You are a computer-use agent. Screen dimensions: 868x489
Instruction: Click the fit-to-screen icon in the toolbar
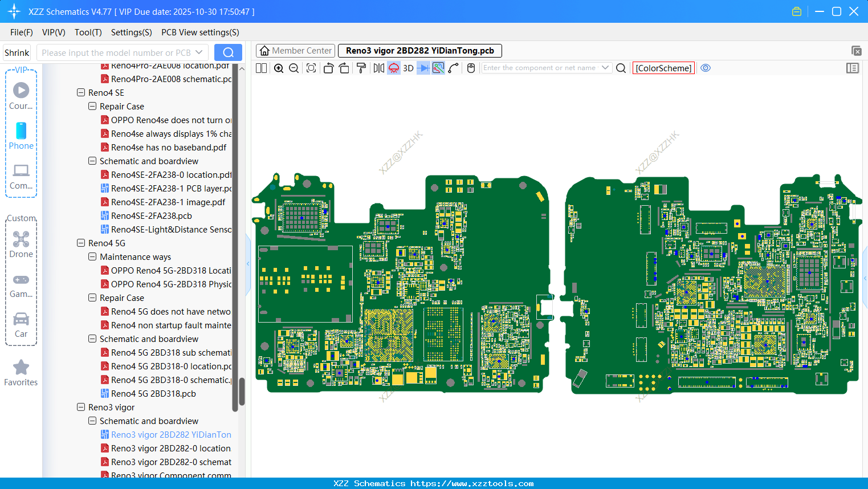point(311,68)
